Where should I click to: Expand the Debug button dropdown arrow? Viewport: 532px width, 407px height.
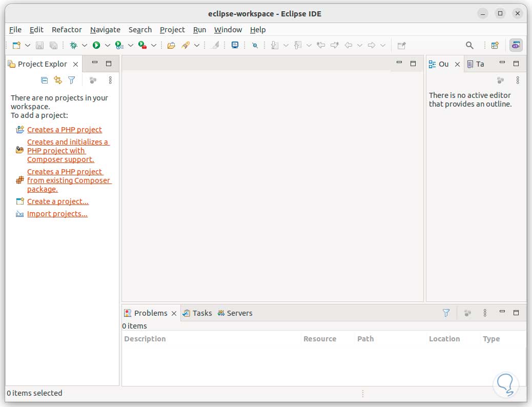coord(85,45)
